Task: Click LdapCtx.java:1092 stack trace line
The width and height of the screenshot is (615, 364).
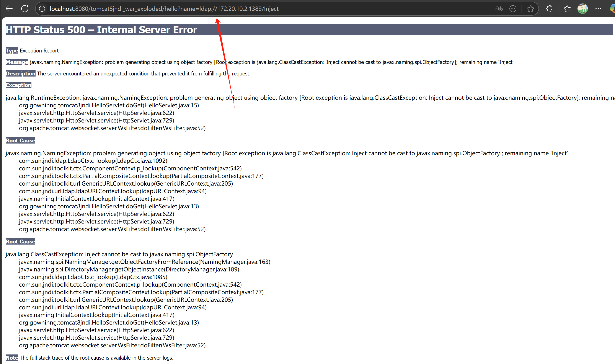Action: [93, 161]
